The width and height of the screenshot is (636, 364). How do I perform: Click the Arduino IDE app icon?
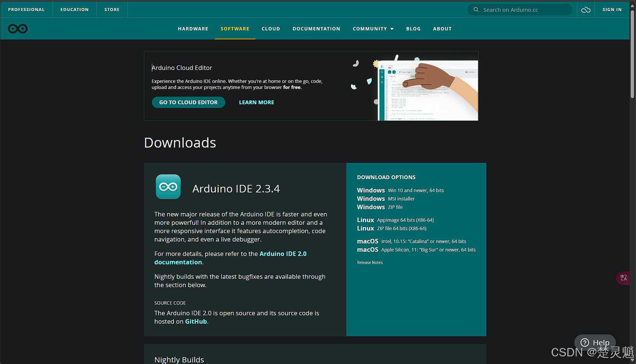coord(168,187)
